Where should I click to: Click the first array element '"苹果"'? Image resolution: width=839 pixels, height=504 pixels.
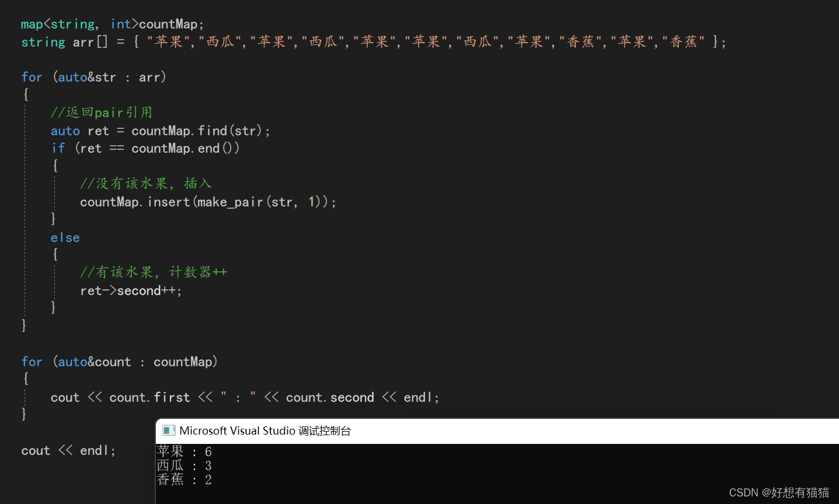click(169, 41)
